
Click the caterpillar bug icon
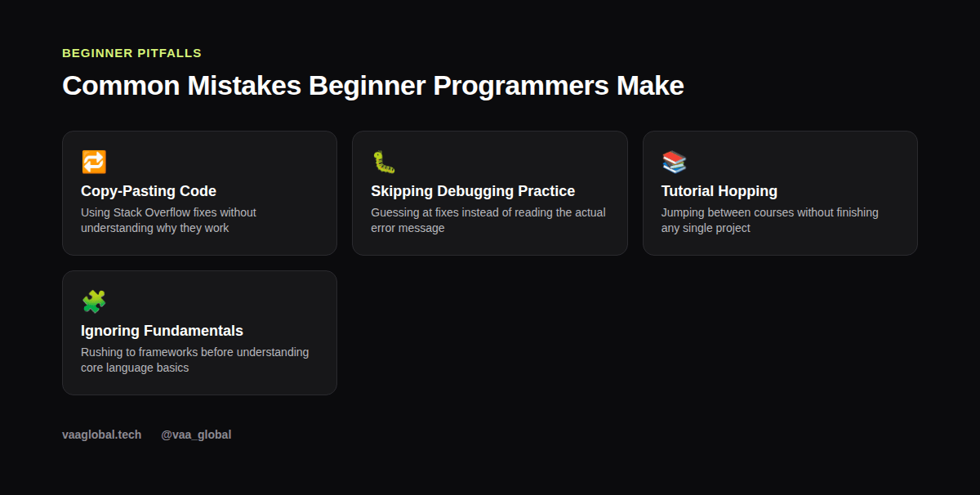[384, 162]
